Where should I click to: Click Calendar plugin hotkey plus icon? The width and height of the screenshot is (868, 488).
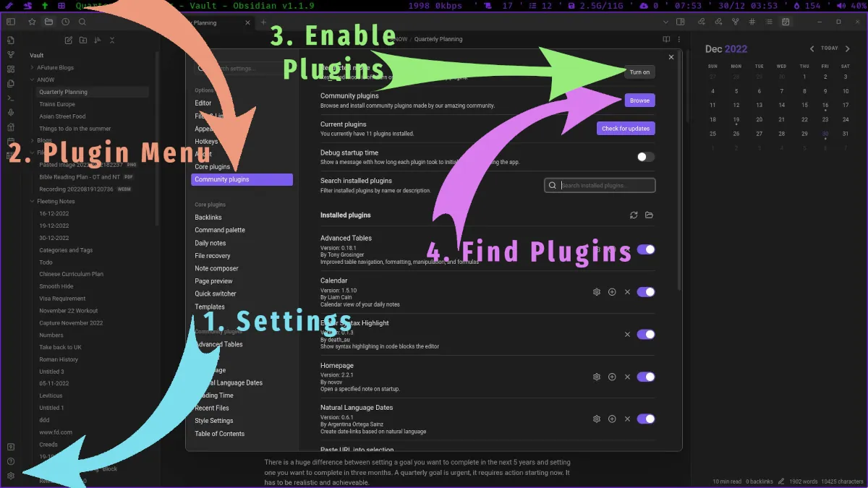(612, 292)
